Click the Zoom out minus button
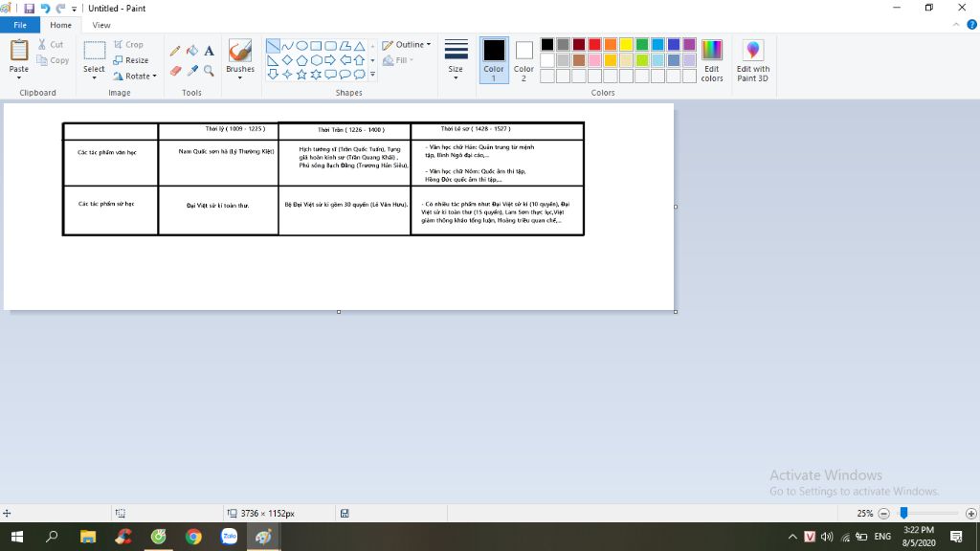This screenshot has width=980, height=551. pos(883,514)
